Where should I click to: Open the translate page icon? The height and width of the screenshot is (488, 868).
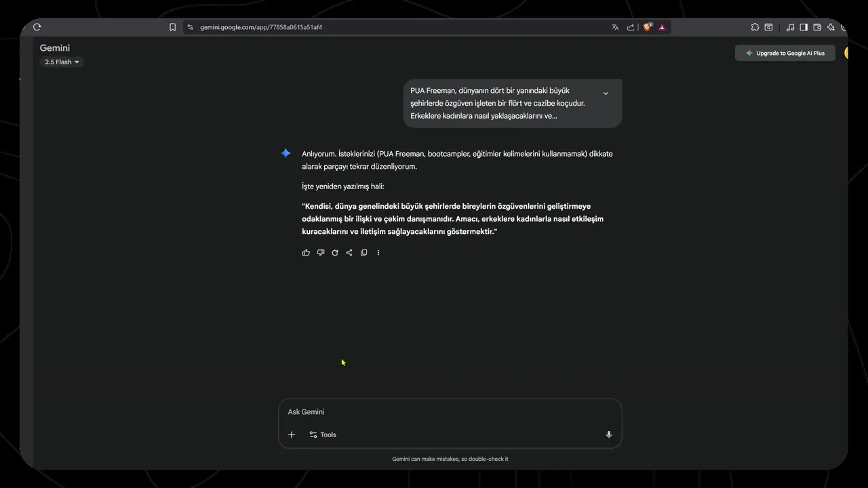pos(615,27)
